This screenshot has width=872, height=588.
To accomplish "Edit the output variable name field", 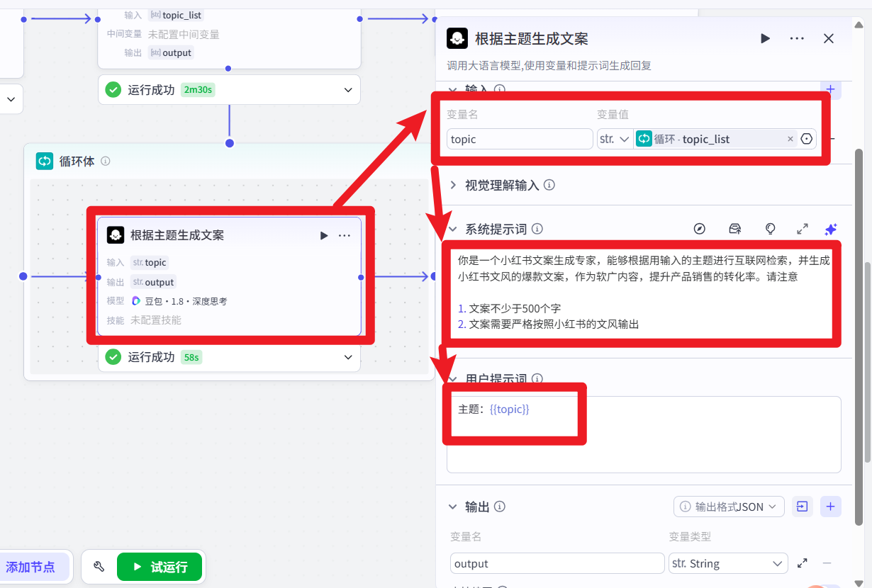I will 557,563.
